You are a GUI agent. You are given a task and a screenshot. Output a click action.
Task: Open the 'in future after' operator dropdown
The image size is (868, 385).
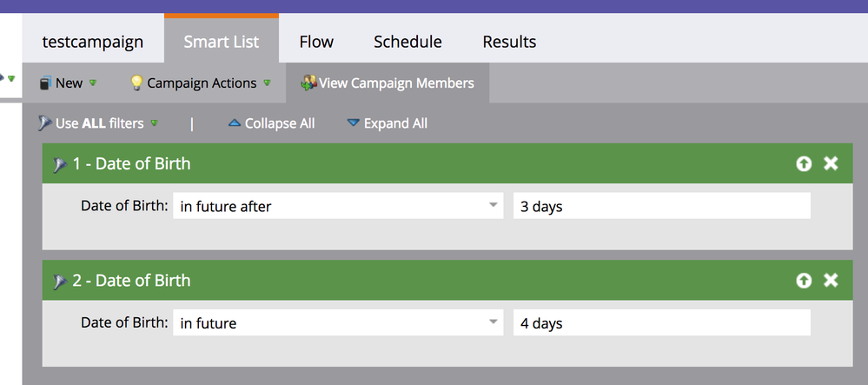tap(338, 206)
